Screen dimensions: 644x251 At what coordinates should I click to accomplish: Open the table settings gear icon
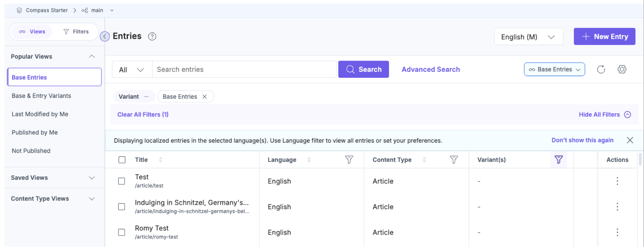[622, 69]
